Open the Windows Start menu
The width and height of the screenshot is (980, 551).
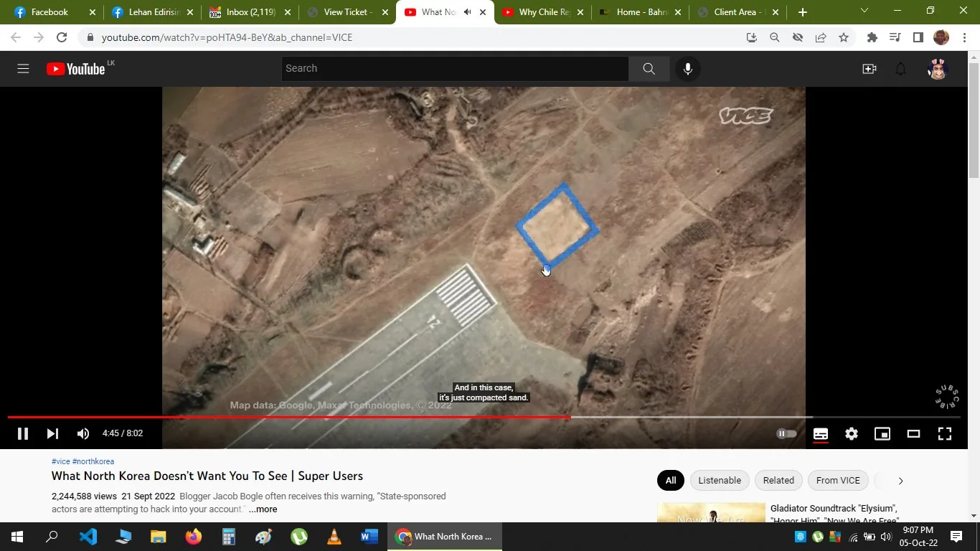click(x=17, y=537)
